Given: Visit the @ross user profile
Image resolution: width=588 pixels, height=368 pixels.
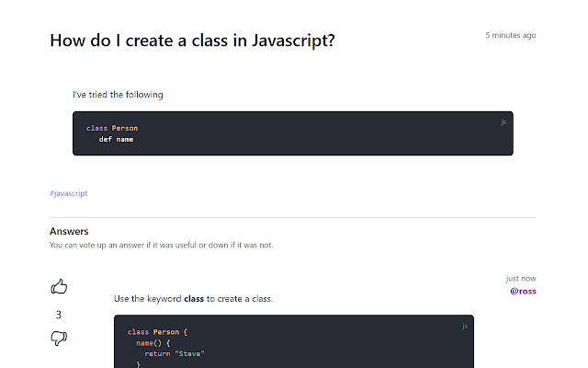Looking at the screenshot, I should coord(523,291).
